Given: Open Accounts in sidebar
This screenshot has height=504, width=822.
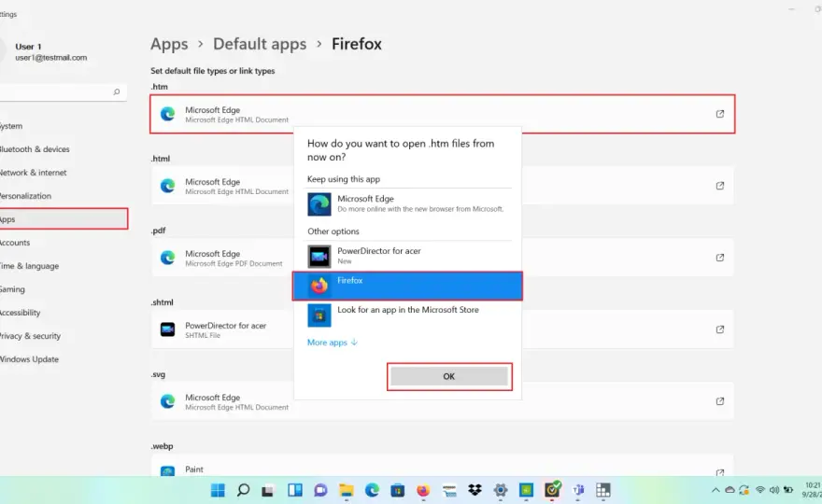Looking at the screenshot, I should [x=63, y=243].
